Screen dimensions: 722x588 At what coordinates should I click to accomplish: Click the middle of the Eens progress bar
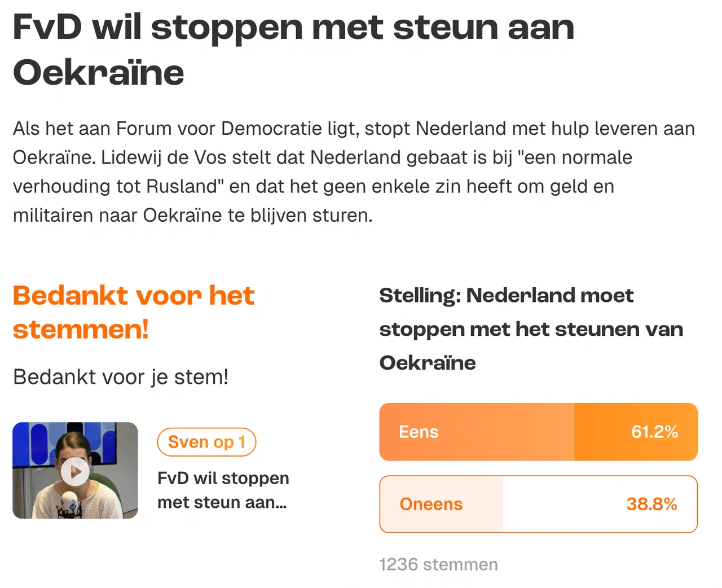(538, 432)
